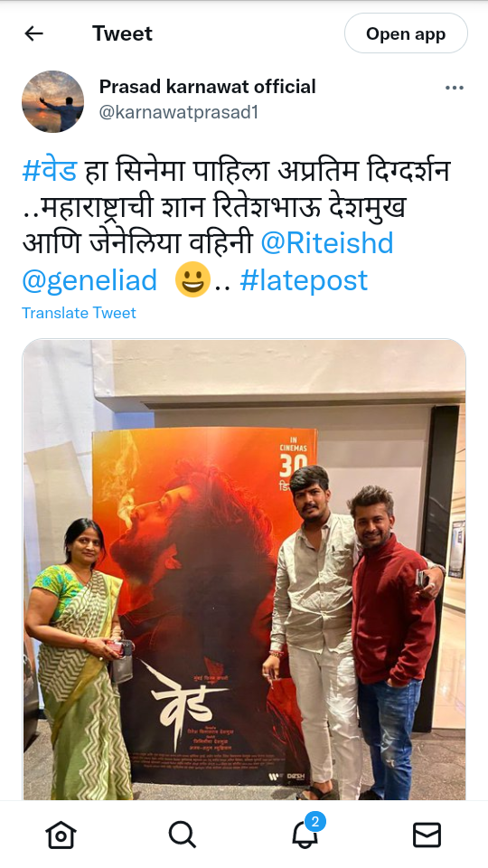
Task: Click the Translate Tweet link
Action: point(80,314)
